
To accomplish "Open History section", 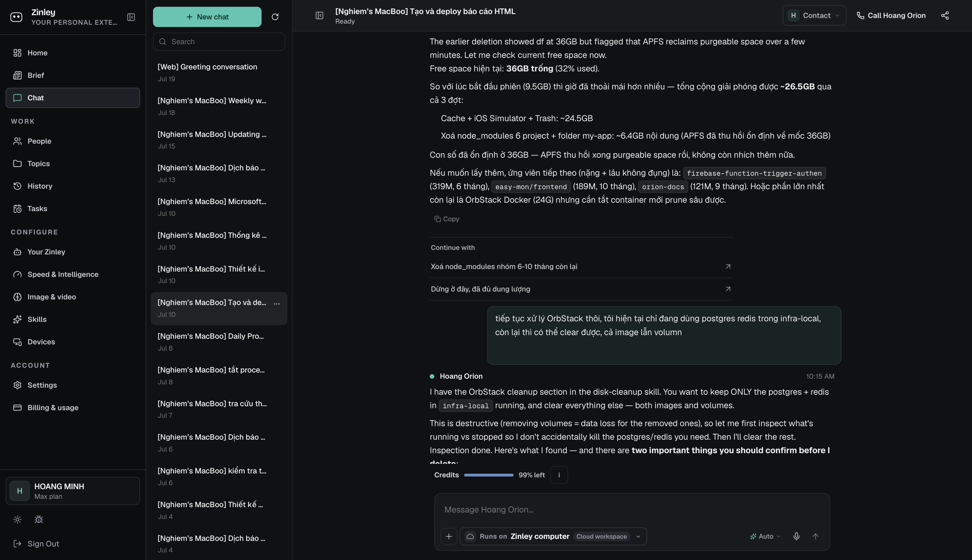I will [73, 186].
